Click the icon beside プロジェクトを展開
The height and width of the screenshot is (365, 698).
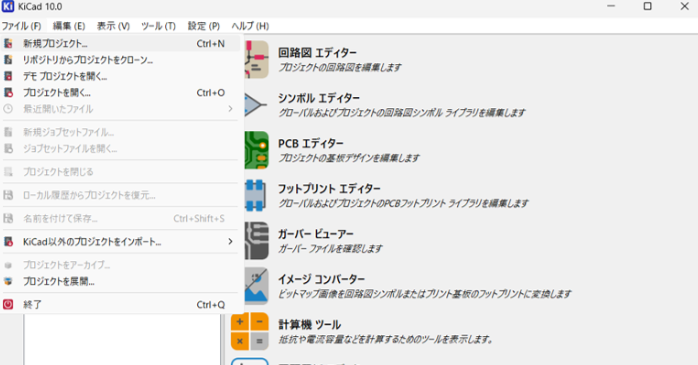pyautogui.click(x=8, y=281)
